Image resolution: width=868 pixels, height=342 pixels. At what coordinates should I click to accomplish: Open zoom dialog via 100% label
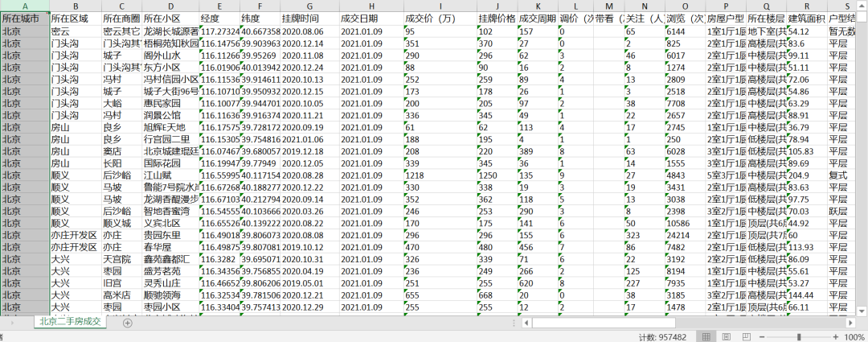coord(855,337)
